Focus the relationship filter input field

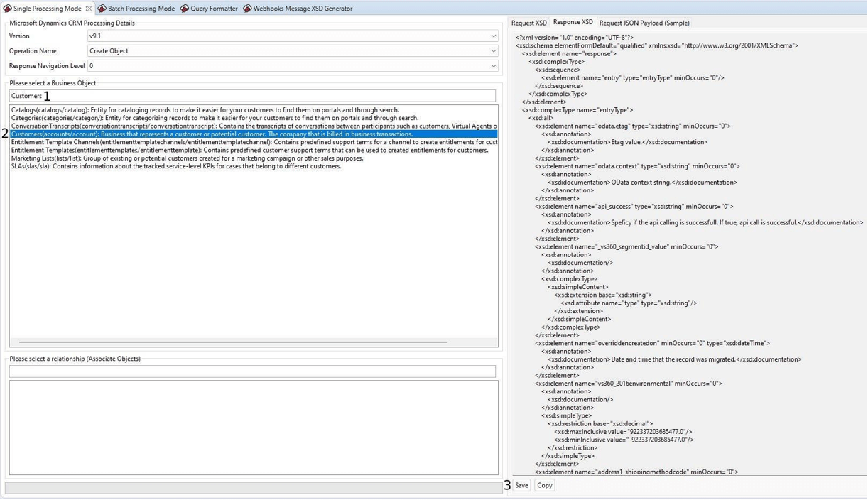(x=252, y=371)
